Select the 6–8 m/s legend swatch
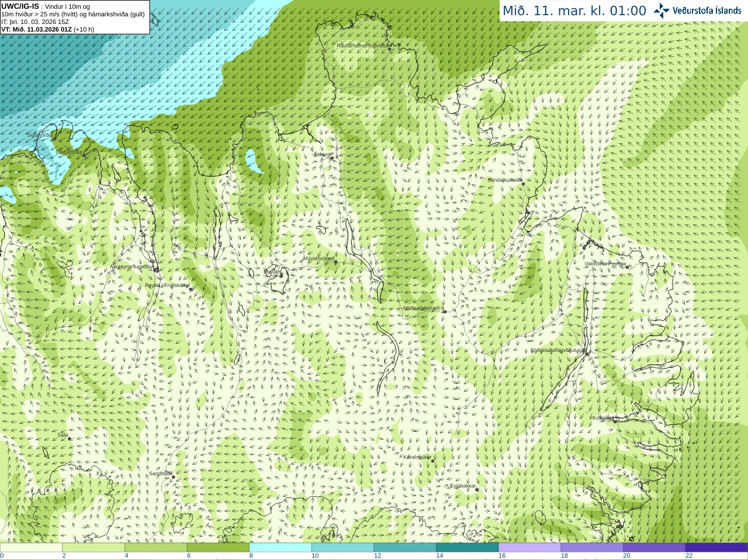Viewport: 748px width, 560px height. tap(218, 547)
